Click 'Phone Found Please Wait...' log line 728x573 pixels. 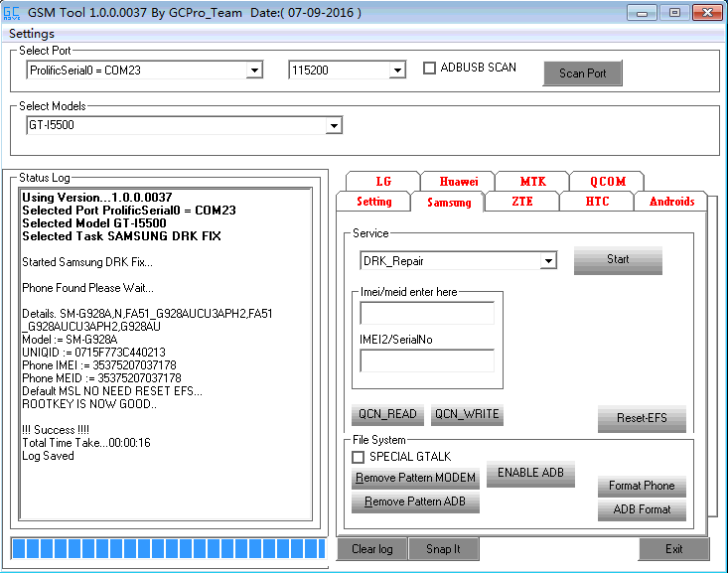(87, 288)
